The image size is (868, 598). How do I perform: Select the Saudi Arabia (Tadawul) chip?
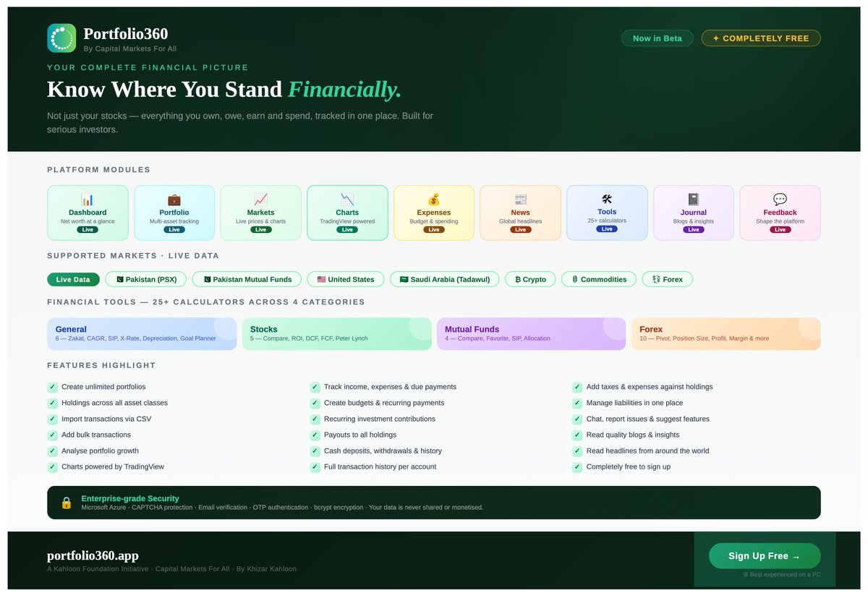(x=445, y=279)
